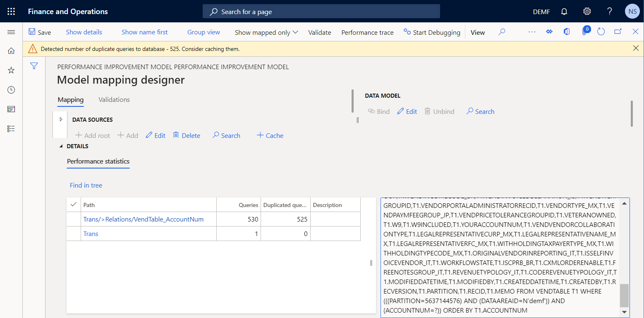
Task: Dismiss the duplicate queries warning message
Action: click(x=636, y=48)
